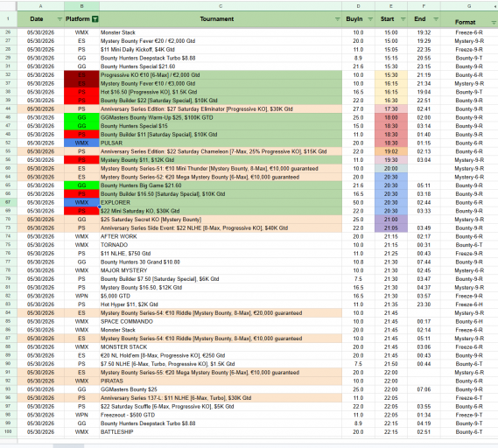
Task: Click the 07:44 end time cell
Action: (424, 262)
